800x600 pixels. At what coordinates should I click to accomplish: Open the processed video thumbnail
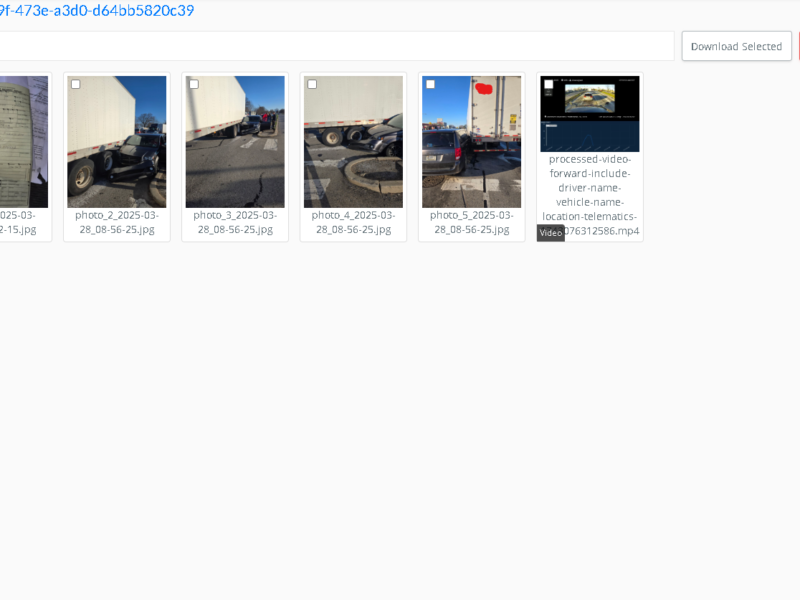(590, 114)
